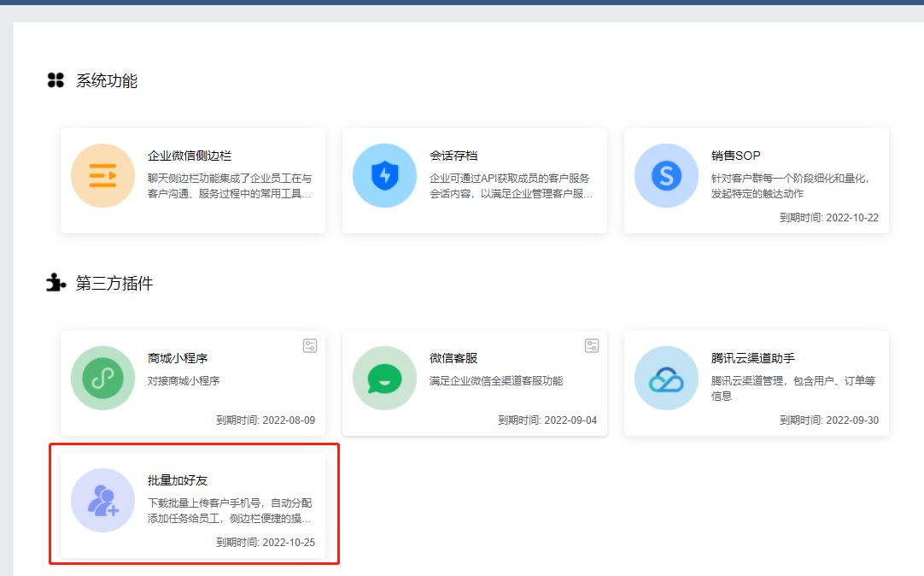This screenshot has width=924, height=576.
Task: Open the 会话存档 title link
Action: click(x=453, y=156)
